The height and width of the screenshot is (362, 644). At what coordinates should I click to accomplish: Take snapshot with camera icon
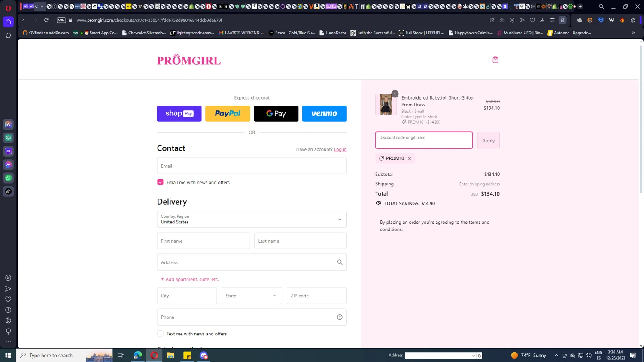pos(502,20)
